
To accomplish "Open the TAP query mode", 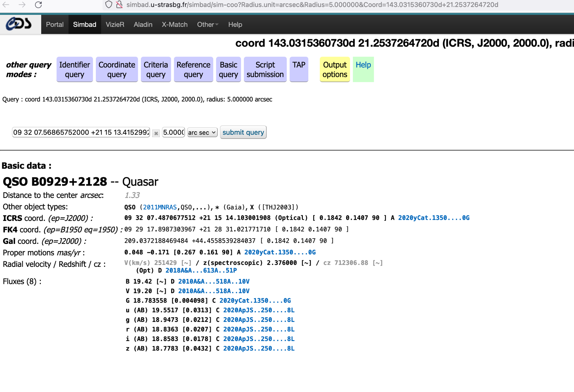I will click(299, 69).
